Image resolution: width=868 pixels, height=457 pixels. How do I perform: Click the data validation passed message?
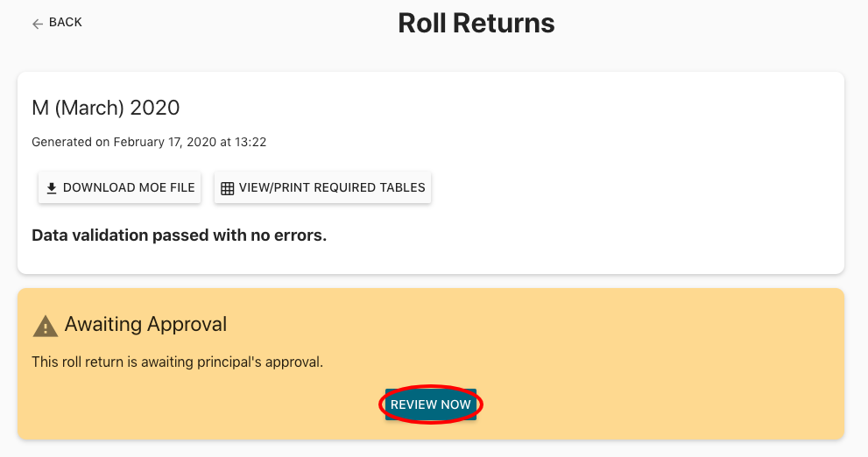[x=179, y=236]
